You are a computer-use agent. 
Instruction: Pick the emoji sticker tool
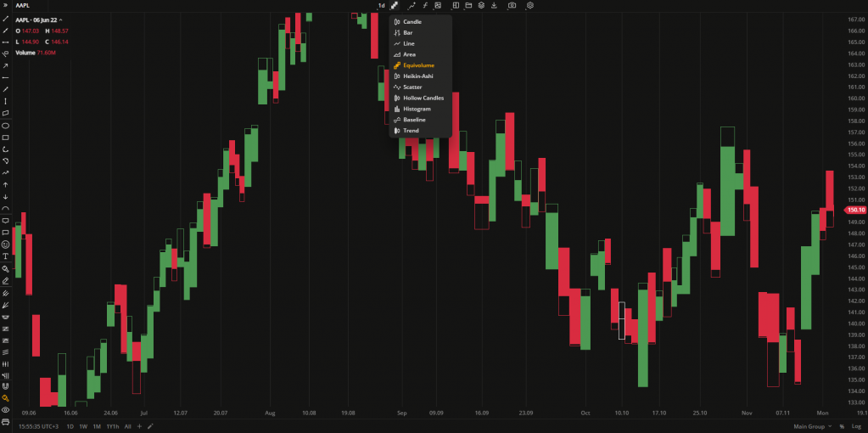coord(6,244)
